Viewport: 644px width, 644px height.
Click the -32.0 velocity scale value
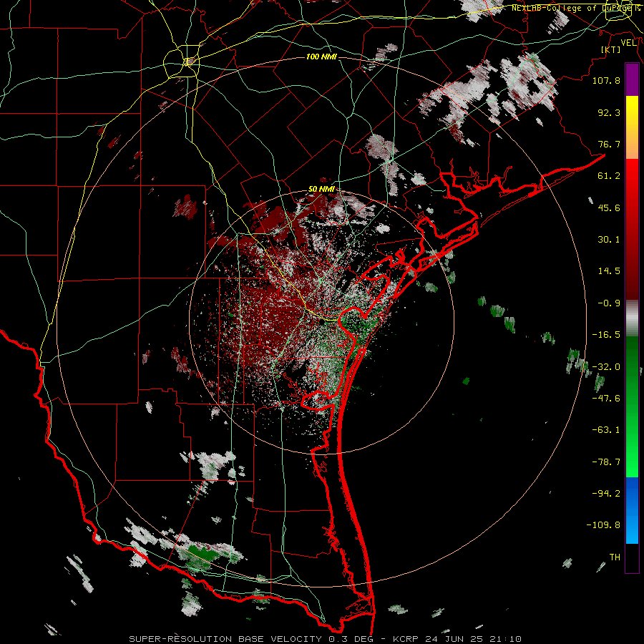(606, 367)
